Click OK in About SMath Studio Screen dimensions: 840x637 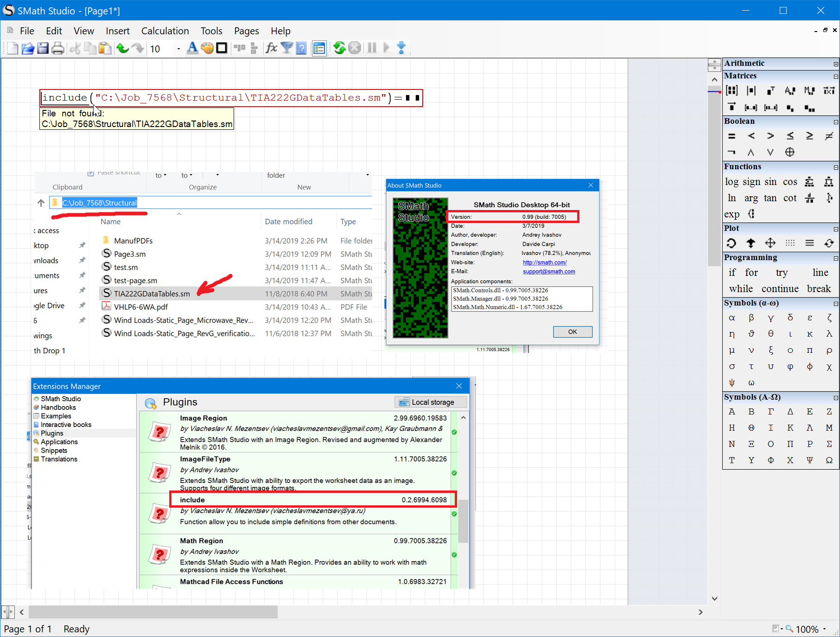click(x=573, y=332)
